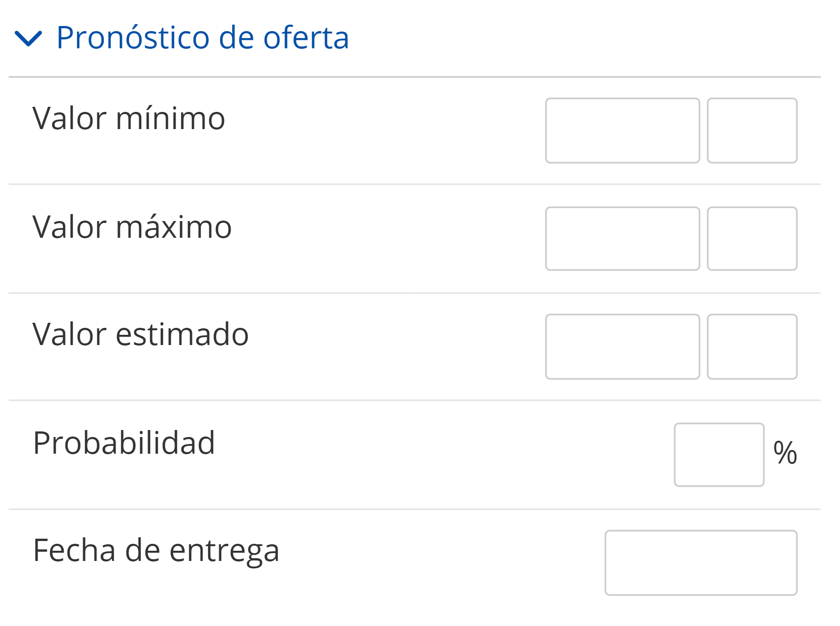
Task: Open the Fecha de entrega date field
Action: [x=701, y=562]
